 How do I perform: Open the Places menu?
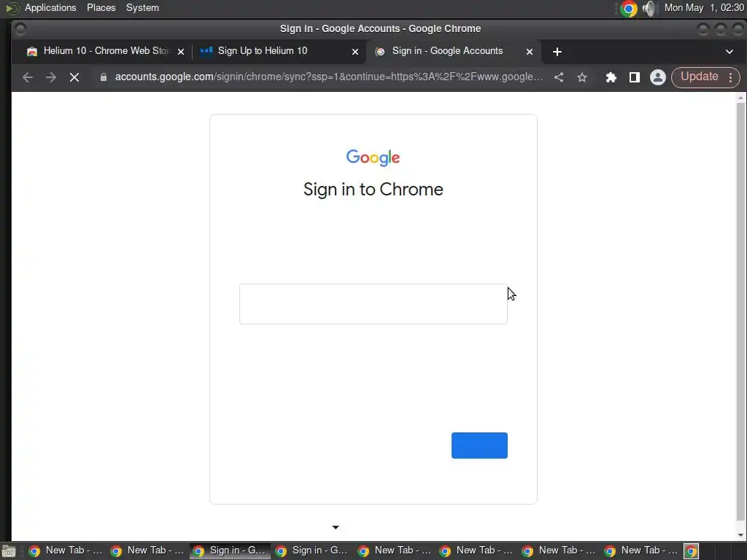pyautogui.click(x=101, y=7)
